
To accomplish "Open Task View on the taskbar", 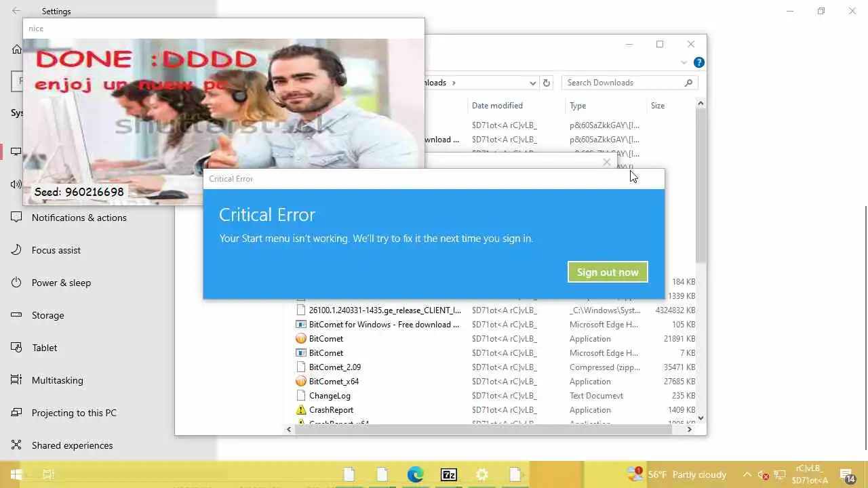I will tap(49, 474).
